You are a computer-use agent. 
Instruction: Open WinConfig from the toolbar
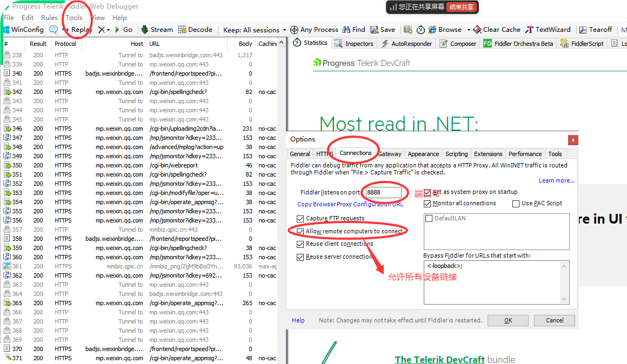point(23,30)
